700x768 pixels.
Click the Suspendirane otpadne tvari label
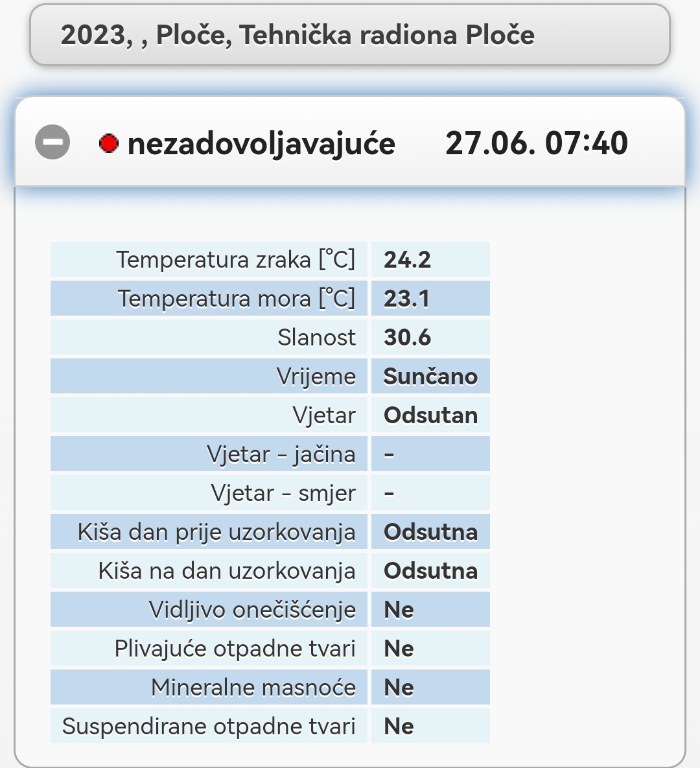tap(209, 727)
